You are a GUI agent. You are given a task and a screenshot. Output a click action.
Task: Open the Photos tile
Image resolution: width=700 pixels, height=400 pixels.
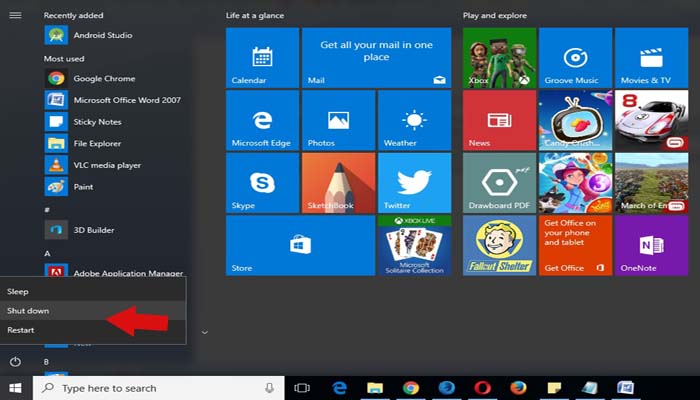338,120
